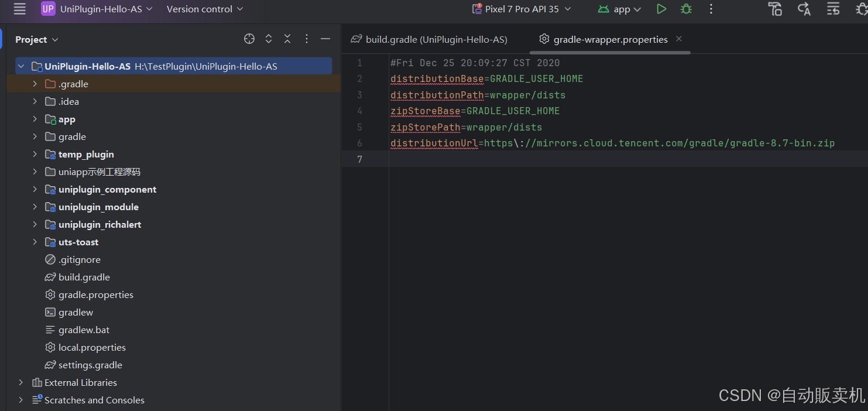Expand the uts-toast module

(x=35, y=242)
